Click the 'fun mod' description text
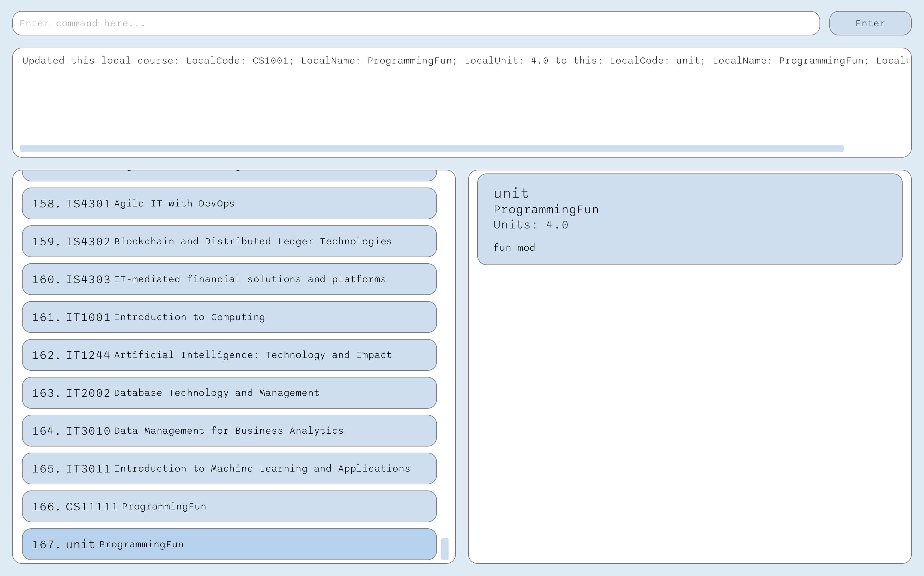 tap(514, 248)
